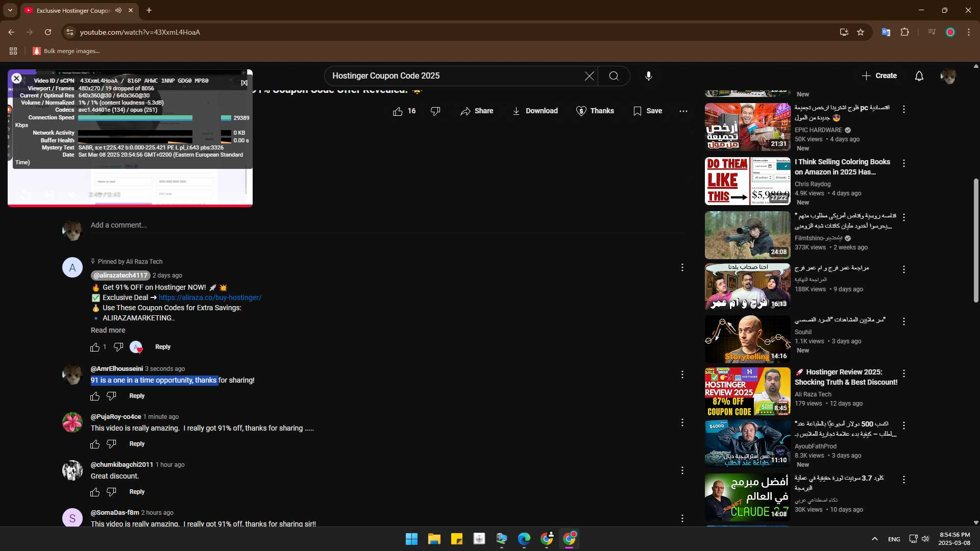Open the Google Translate extension
980x551 pixels.
[886, 32]
